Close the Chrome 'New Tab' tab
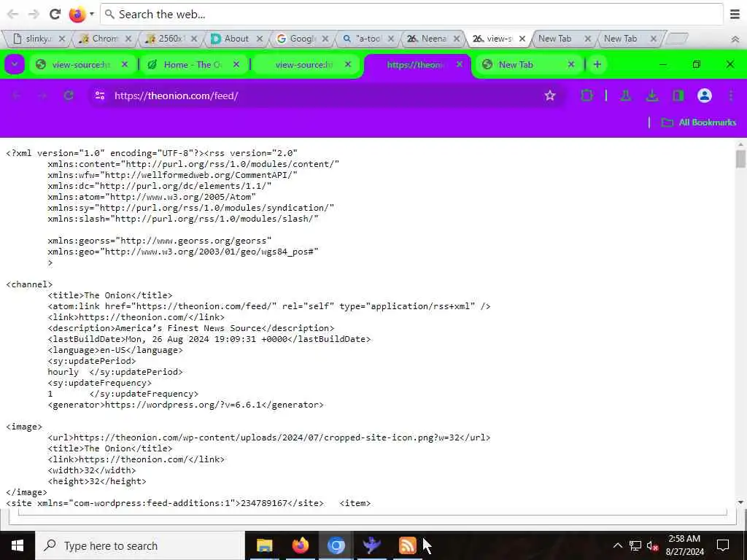Viewport: 747px width, 560px height. (x=571, y=64)
